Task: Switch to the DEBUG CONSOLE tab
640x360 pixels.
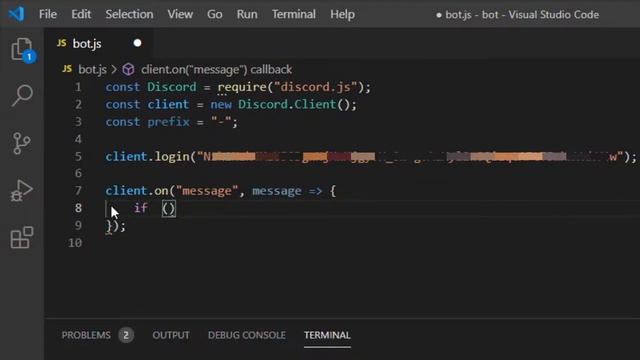Action: point(247,335)
